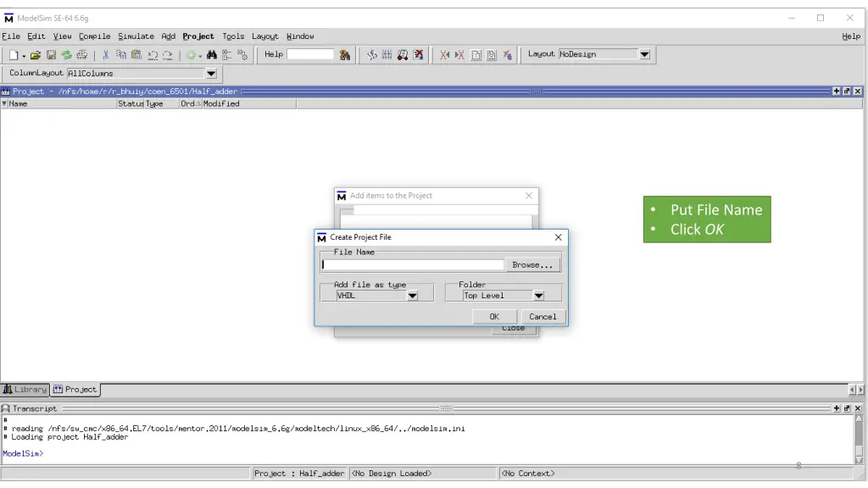This screenshot has width=868, height=488.
Task: Click the green Add-to-wave circle icon
Action: [x=191, y=55]
